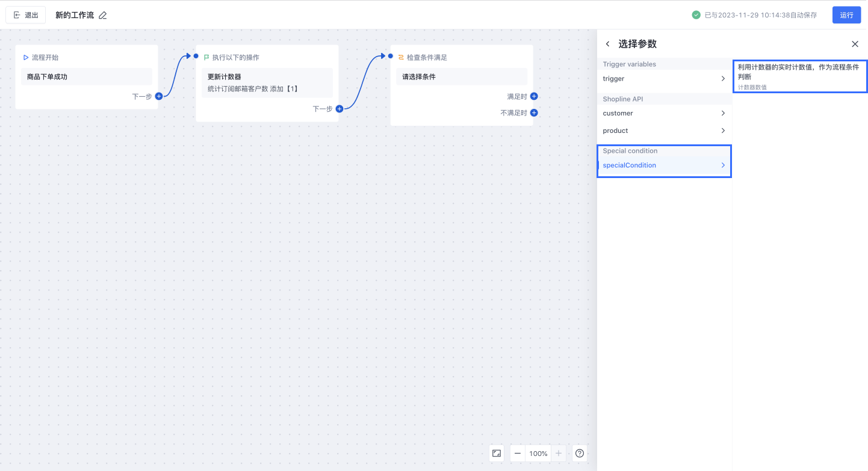Screen dimensions: 868x471
Task: Click the Shopline API section heading
Action: (623, 99)
